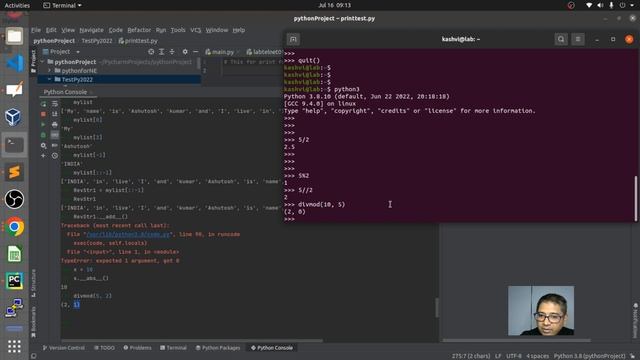Click the printtest.py breadcrumb

138,41
